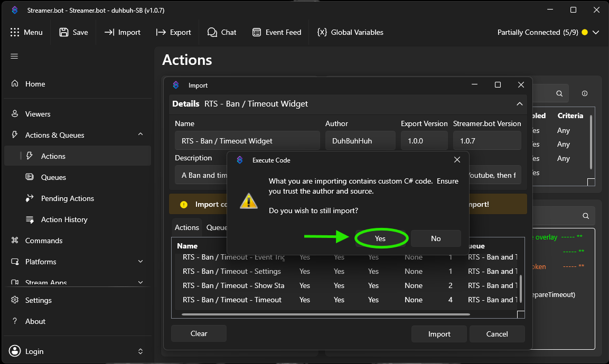
Task: Click the Export Version field 1.0.0
Action: pyautogui.click(x=424, y=141)
